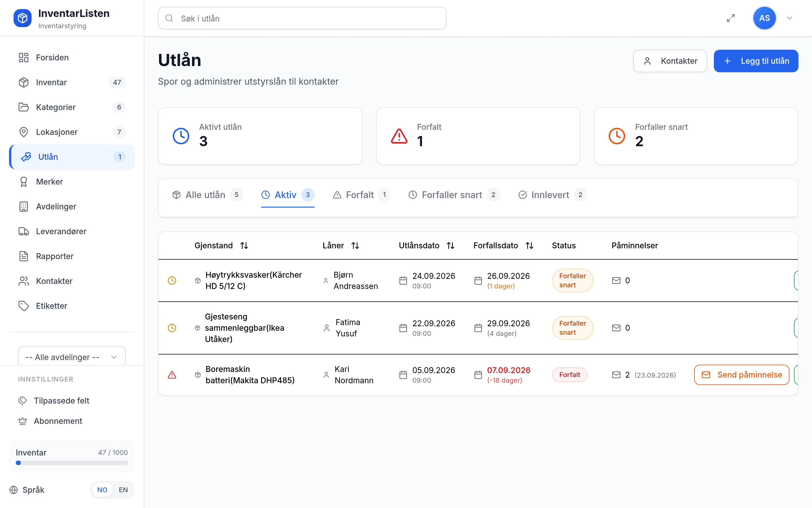Open Etiketter in the sidebar
Image resolution: width=812 pixels, height=508 pixels.
click(72, 306)
